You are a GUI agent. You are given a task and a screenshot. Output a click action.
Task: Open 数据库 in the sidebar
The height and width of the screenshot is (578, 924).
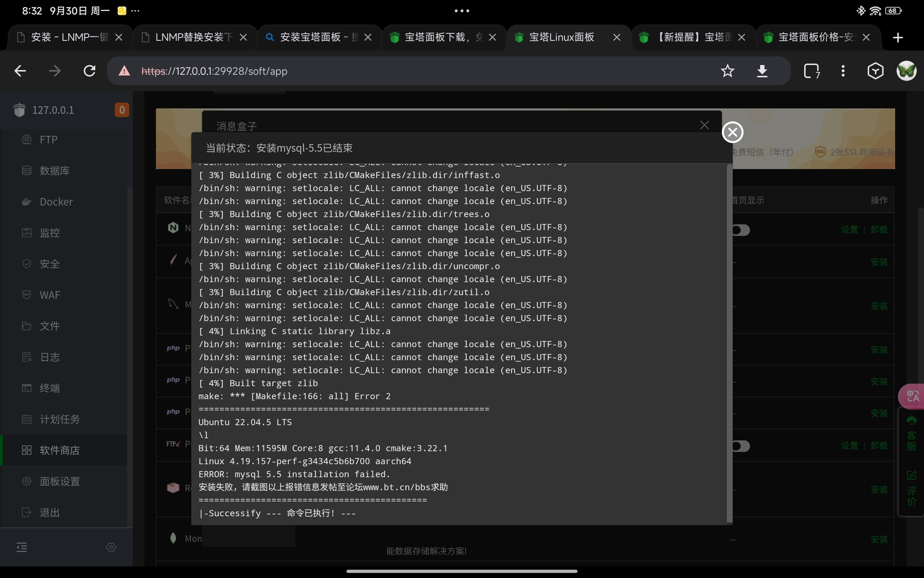(x=65, y=171)
